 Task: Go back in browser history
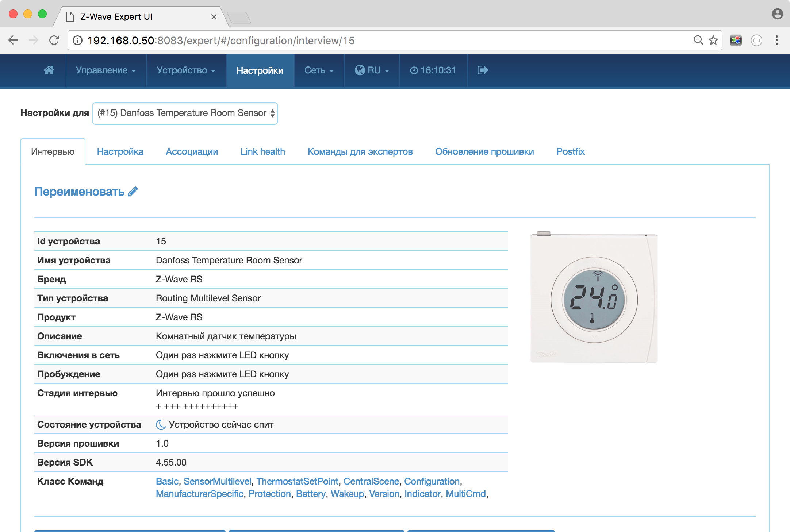[13, 40]
